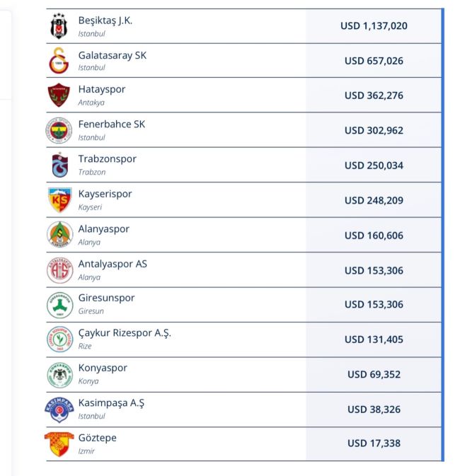Select the Çaykur Rizespor logo
Screen dimensions: 460x476
pyautogui.click(x=60, y=339)
